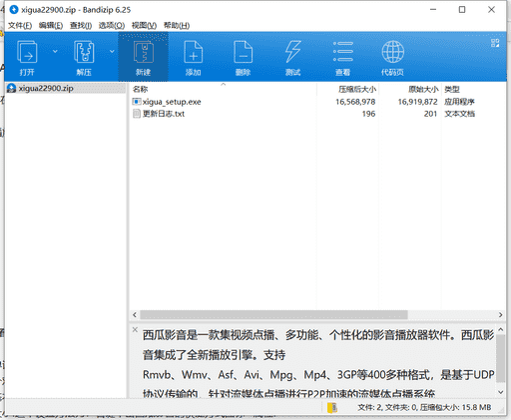This screenshot has height=420, width=511.
Task: Click the zip icon next to xigua22900.zip
Action: click(x=12, y=88)
